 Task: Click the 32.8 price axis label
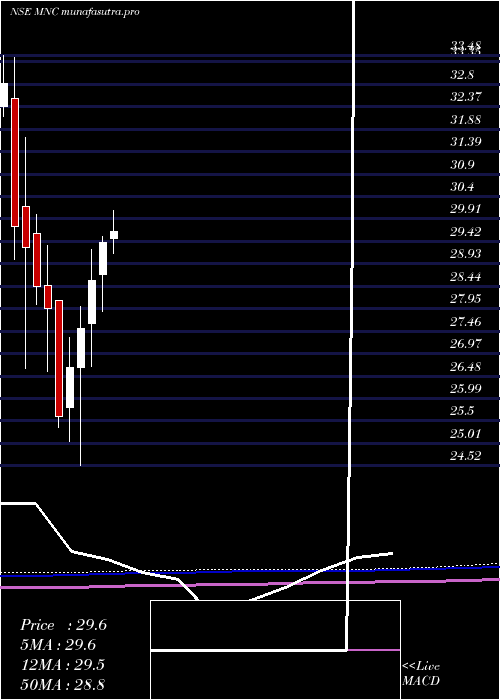pyautogui.click(x=462, y=75)
